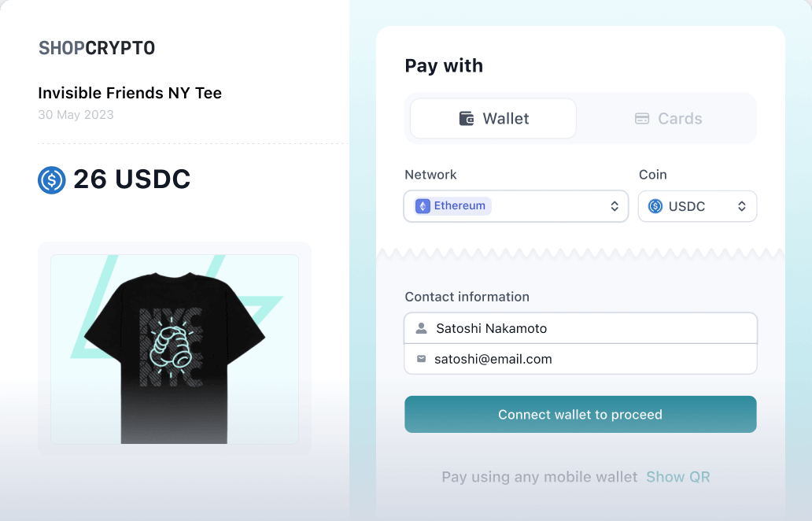Open the Network dropdown arrows
Viewport: 812px width, 521px height.
pyautogui.click(x=615, y=206)
